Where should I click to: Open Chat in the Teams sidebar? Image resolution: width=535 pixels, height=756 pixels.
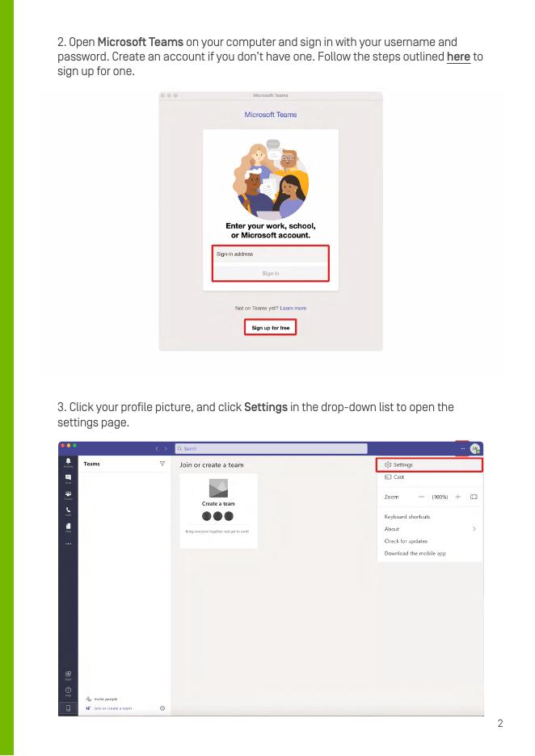[68, 478]
